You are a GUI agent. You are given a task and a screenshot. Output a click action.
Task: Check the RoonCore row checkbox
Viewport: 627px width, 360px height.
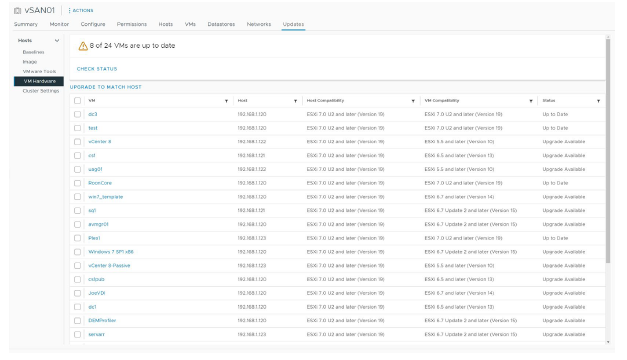[x=78, y=183]
